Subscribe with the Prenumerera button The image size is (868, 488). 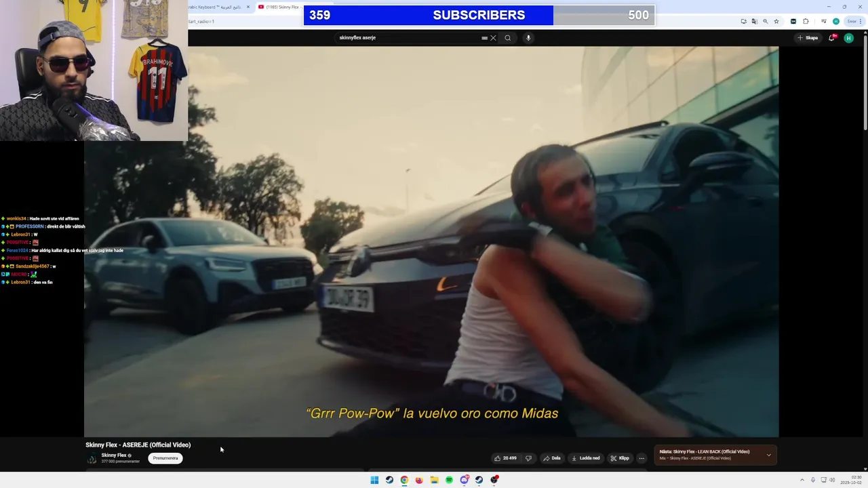[165, 458]
